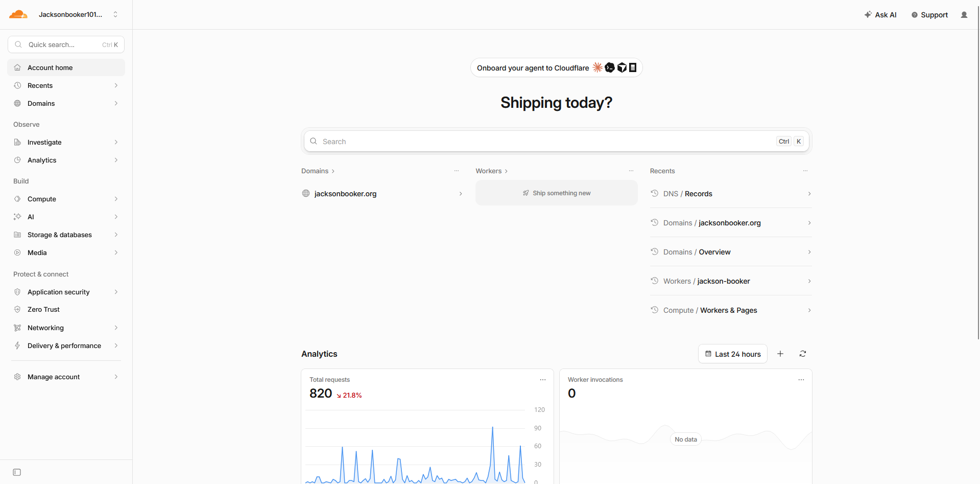This screenshot has height=484, width=980.
Task: Collapse the sidebar panel icon
Action: (x=17, y=472)
